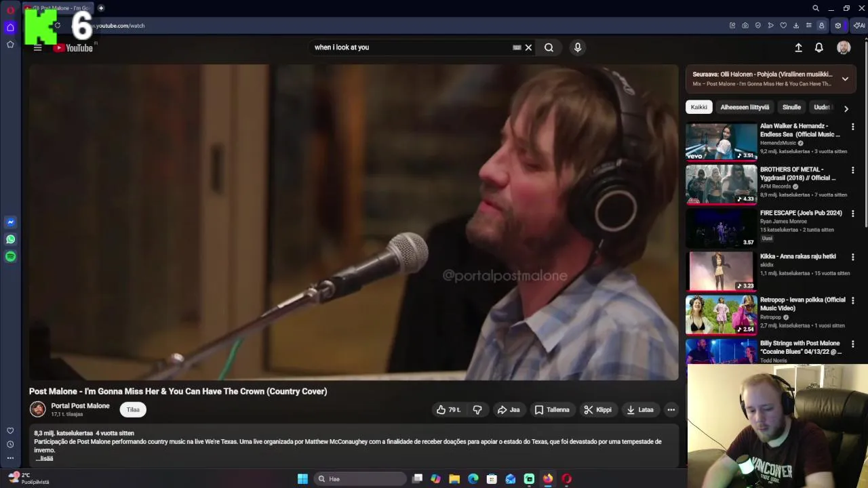This screenshot has width=868, height=488.
Task: Open options menu for Kikka video
Action: pyautogui.click(x=852, y=257)
